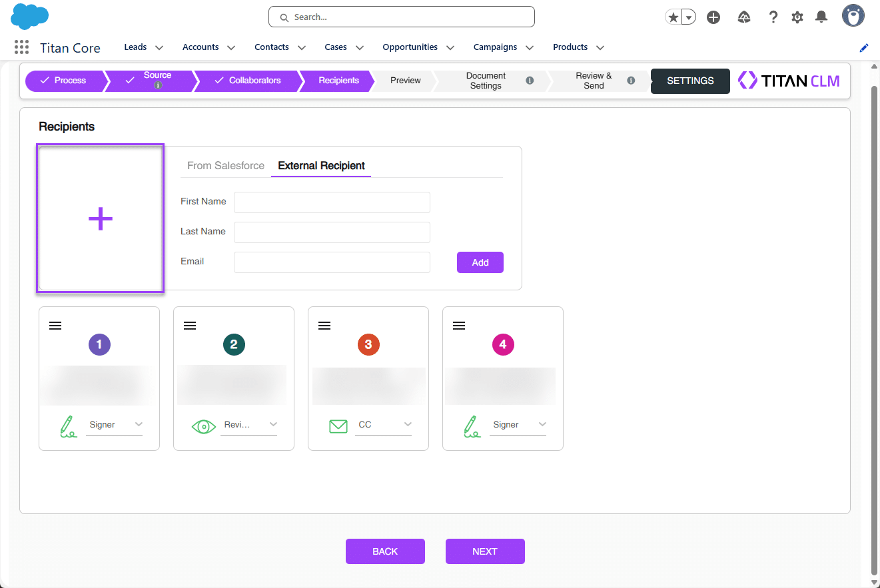The width and height of the screenshot is (880, 588).
Task: Open the role dropdown for recipient 1
Action: click(x=139, y=424)
